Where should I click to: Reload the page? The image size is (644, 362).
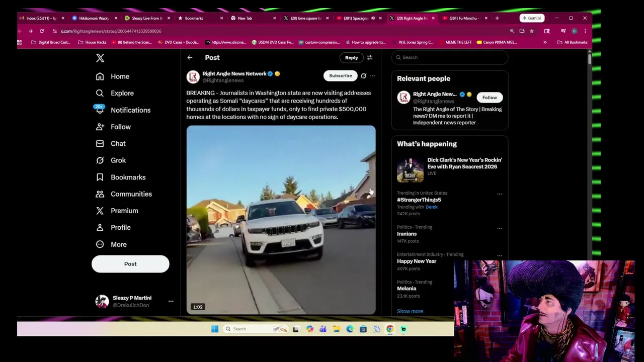click(42, 31)
